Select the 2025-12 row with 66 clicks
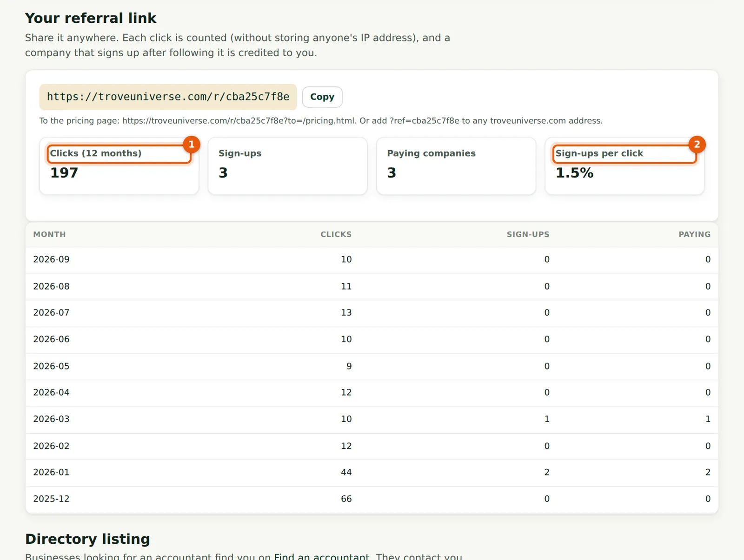The width and height of the screenshot is (744, 560). point(372,500)
